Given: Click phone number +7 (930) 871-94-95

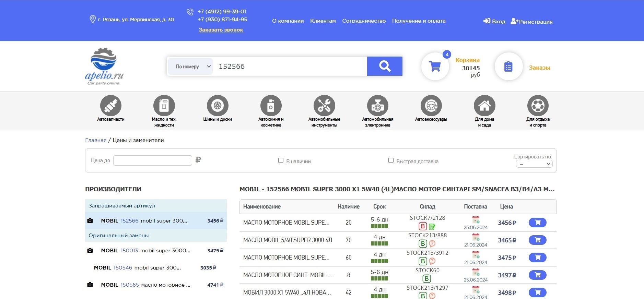Looking at the screenshot, I should click(x=222, y=19).
